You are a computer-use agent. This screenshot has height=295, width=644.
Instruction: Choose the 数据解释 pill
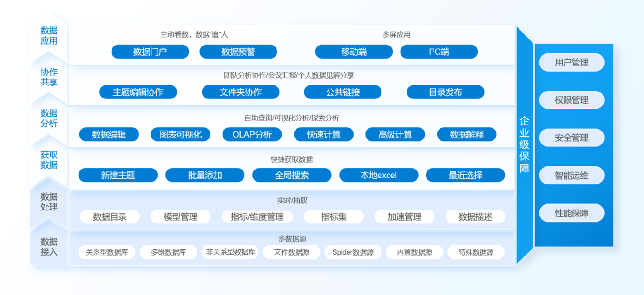pos(467,135)
